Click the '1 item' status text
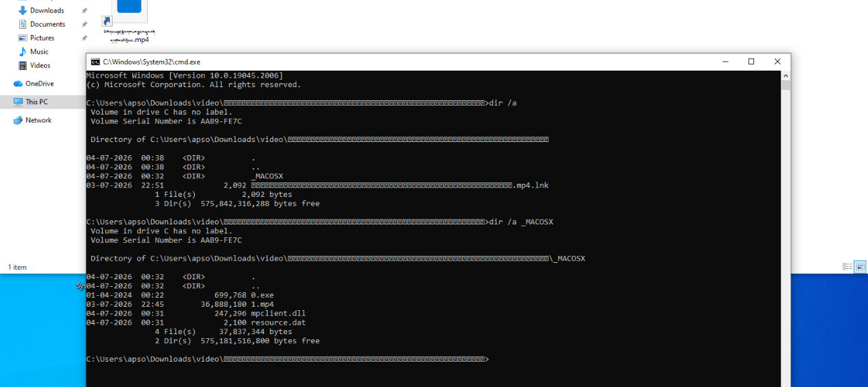 (x=17, y=267)
